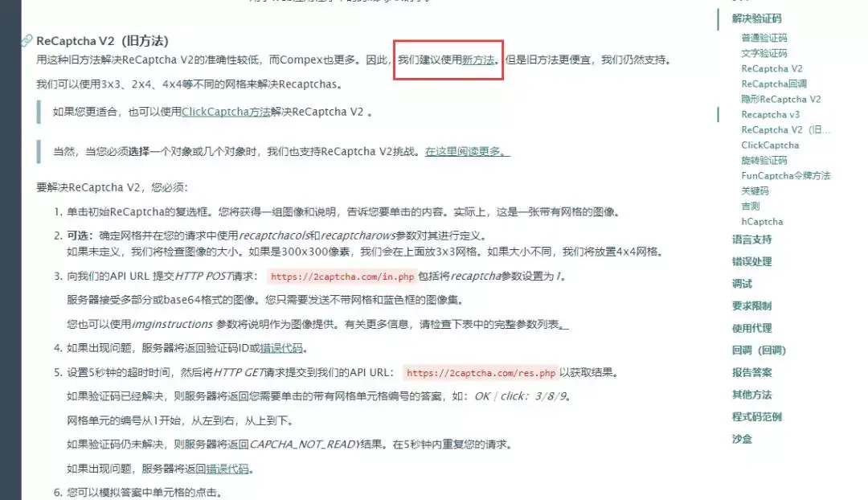Open 程式码范例 sidebar section
The width and height of the screenshot is (868, 500).
coord(756,417)
